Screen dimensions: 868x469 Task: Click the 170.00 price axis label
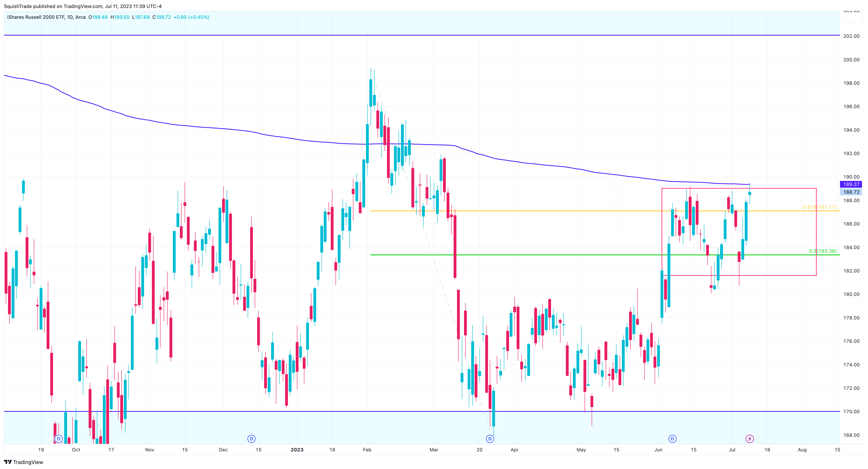click(x=851, y=411)
